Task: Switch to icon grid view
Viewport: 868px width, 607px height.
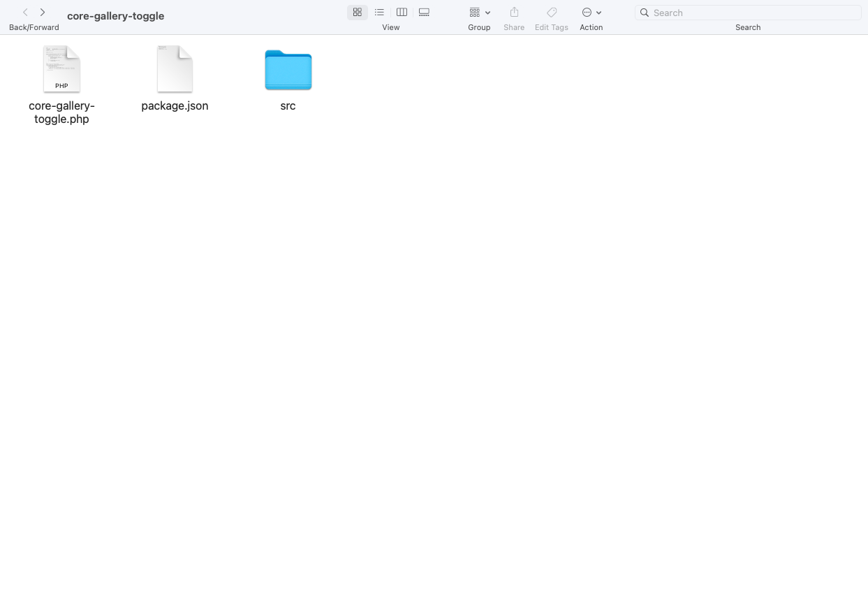Action: pyautogui.click(x=357, y=13)
